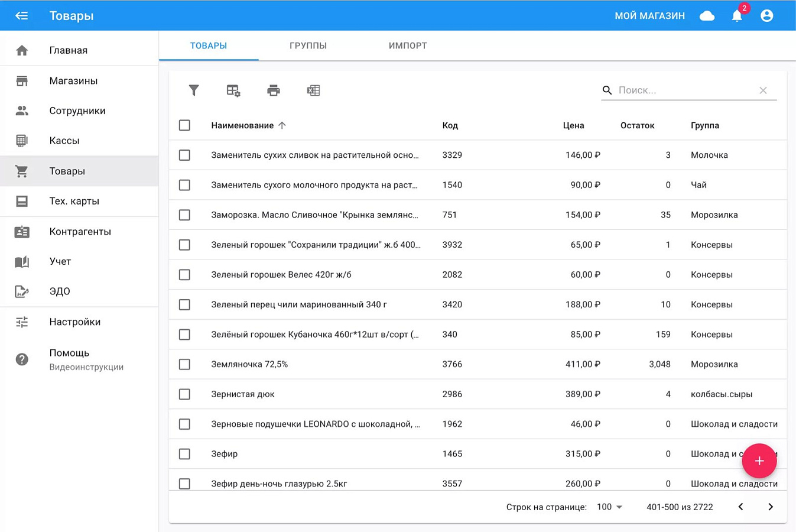Open the filter funnel icon
Screen dimensions: 796x532
coord(194,90)
